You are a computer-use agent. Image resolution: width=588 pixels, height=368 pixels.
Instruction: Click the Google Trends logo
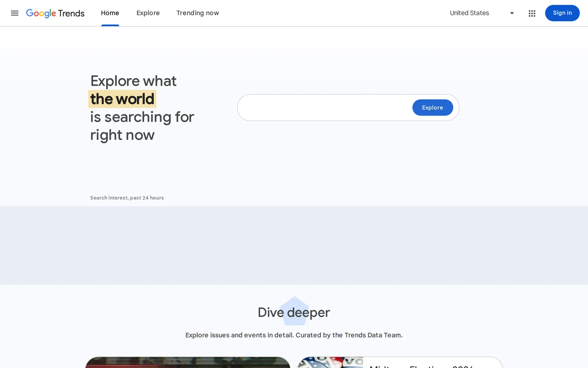[55, 13]
